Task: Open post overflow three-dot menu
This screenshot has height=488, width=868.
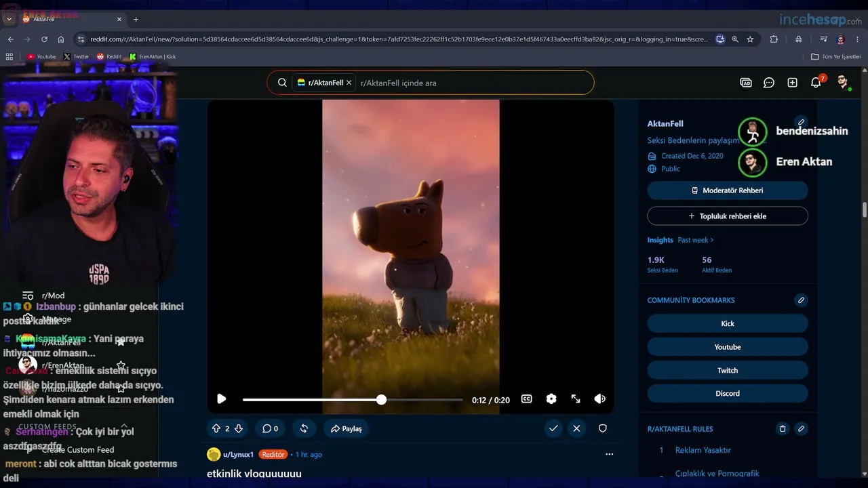Action: pyautogui.click(x=609, y=454)
